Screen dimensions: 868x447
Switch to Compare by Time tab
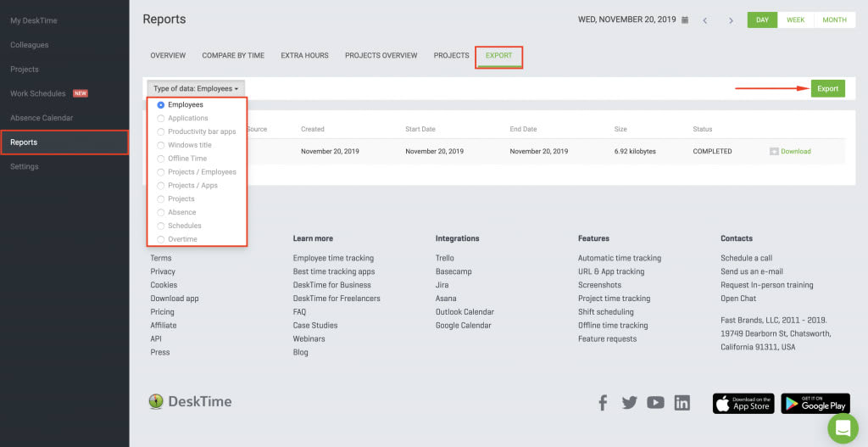click(233, 55)
